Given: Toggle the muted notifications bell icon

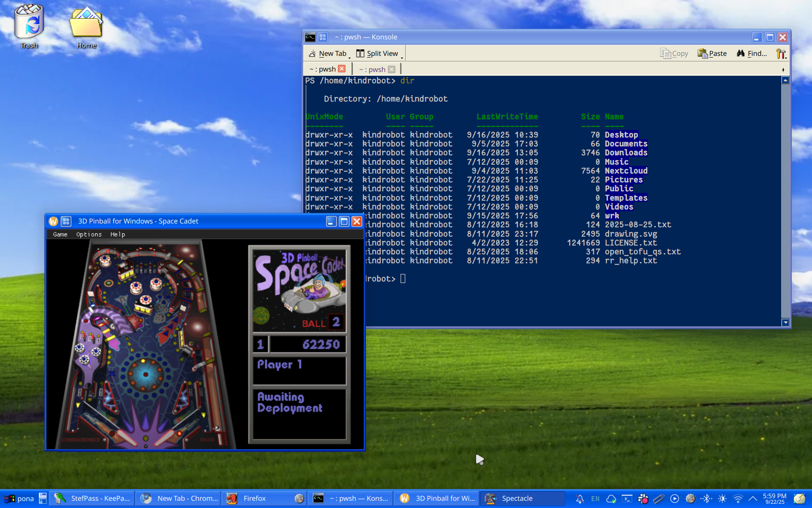Looking at the screenshot, I should point(580,499).
